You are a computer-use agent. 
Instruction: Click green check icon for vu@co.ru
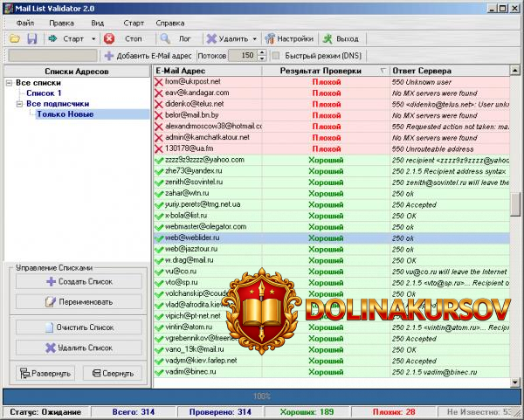pos(159,272)
